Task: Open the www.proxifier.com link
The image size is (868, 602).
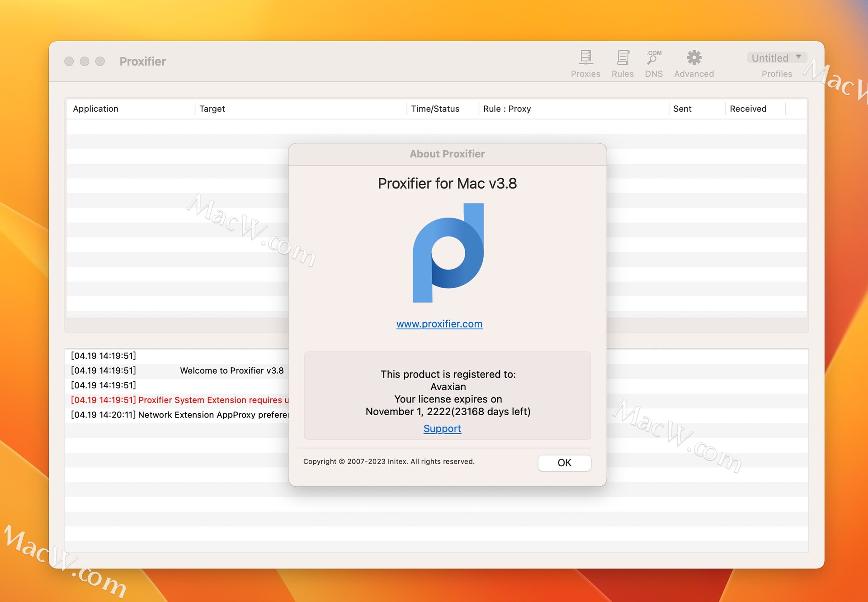Action: [439, 324]
